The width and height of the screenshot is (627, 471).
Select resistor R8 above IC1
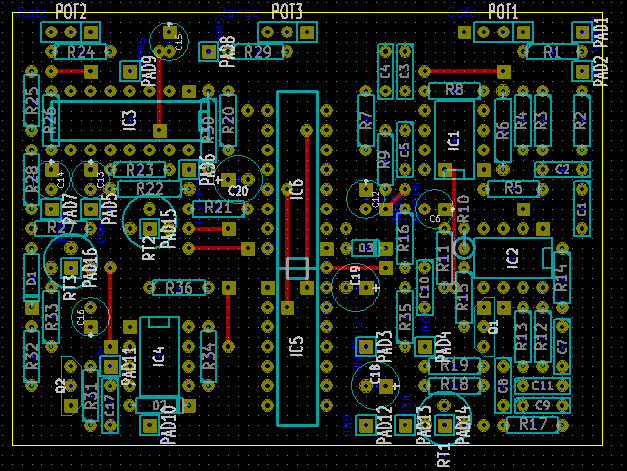point(454,91)
